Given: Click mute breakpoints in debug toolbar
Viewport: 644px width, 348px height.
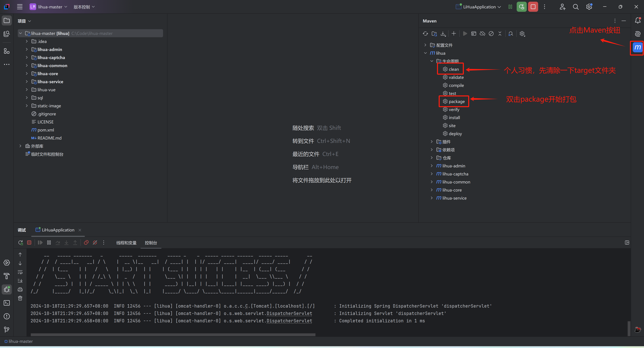Looking at the screenshot, I should [x=95, y=243].
